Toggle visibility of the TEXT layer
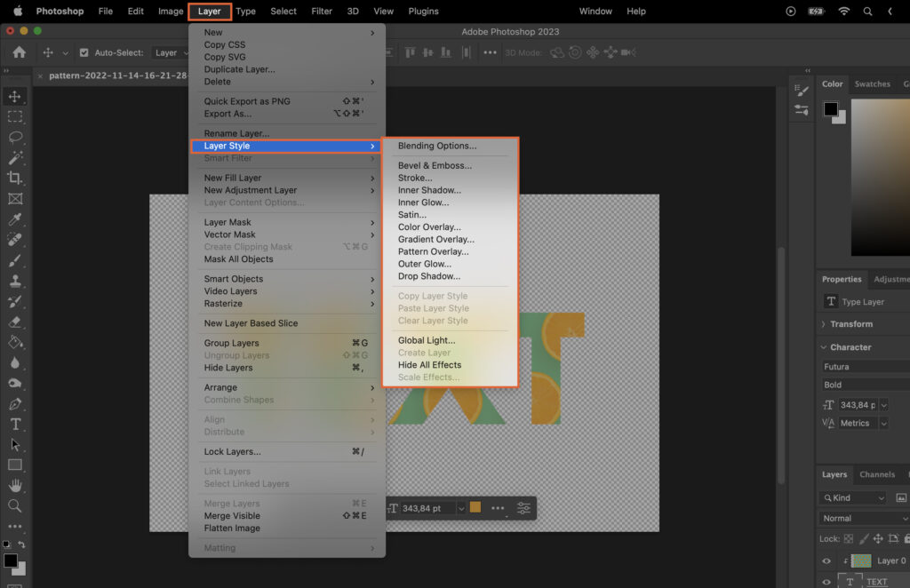The image size is (910, 588). [x=826, y=582]
